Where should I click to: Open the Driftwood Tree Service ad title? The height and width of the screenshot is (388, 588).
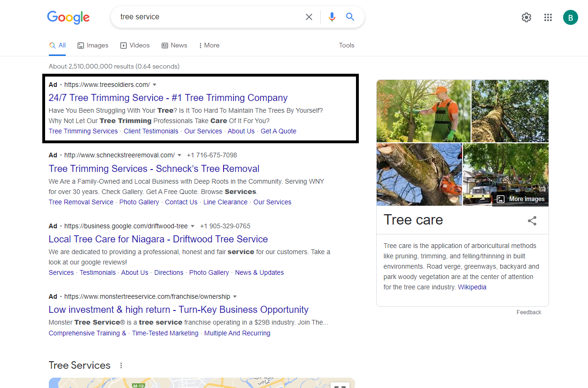pos(158,239)
